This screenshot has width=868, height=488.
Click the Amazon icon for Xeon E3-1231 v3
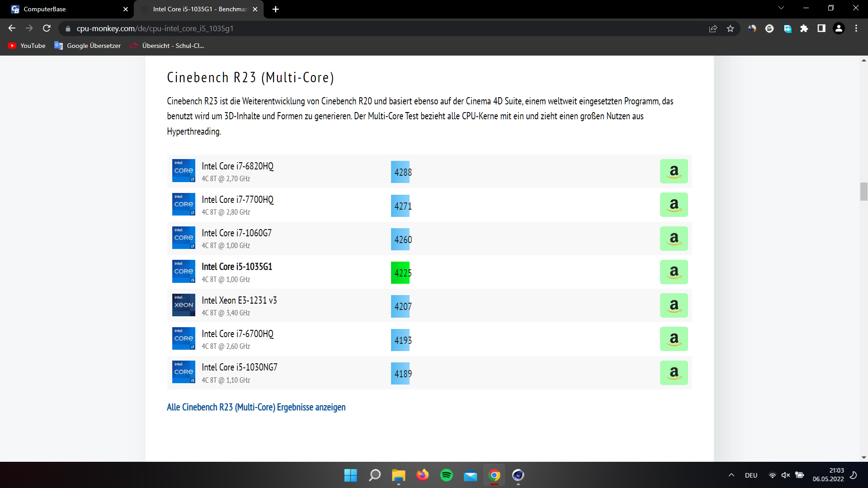(674, 305)
